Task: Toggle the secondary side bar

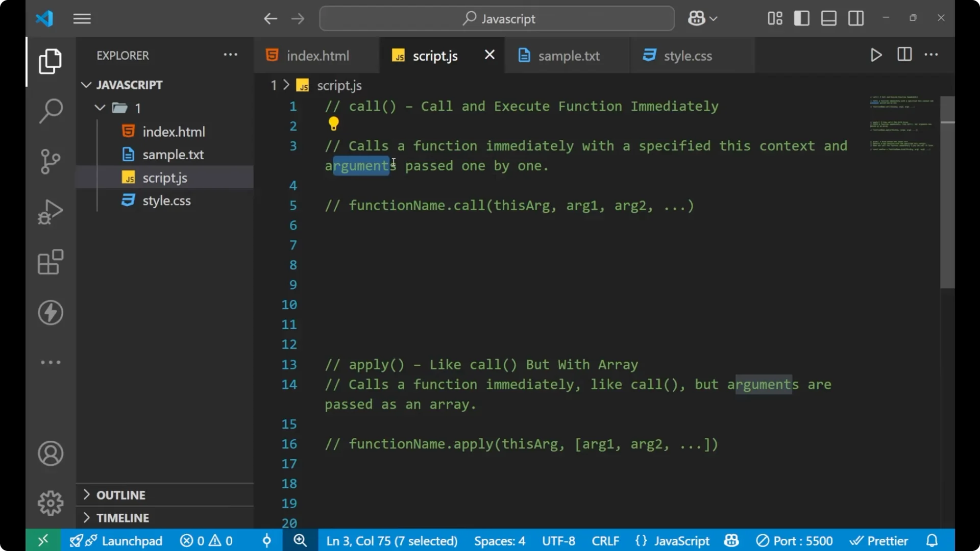Action: pyautogui.click(x=855, y=18)
